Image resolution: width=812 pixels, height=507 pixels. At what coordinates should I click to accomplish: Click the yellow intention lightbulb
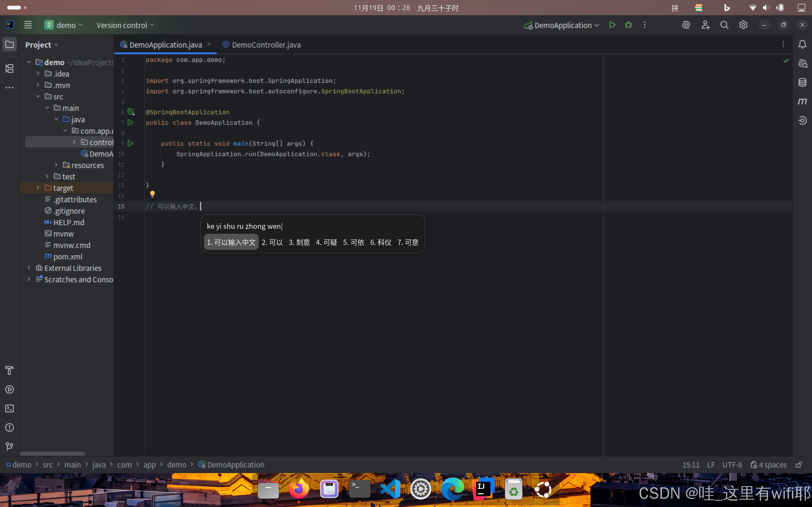click(x=152, y=194)
